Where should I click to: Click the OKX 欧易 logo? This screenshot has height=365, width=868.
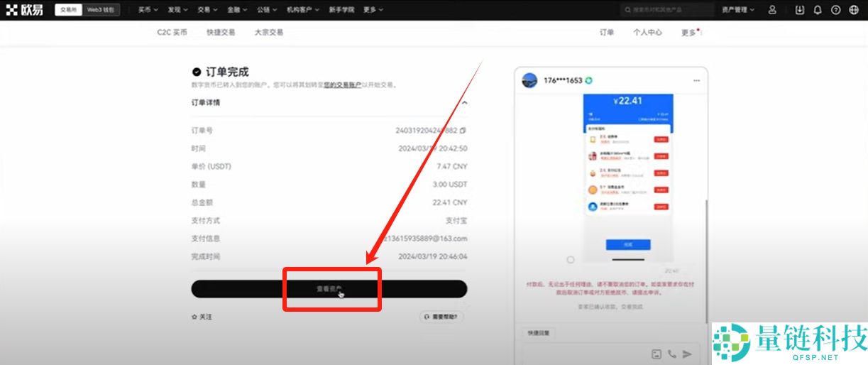pos(24,10)
